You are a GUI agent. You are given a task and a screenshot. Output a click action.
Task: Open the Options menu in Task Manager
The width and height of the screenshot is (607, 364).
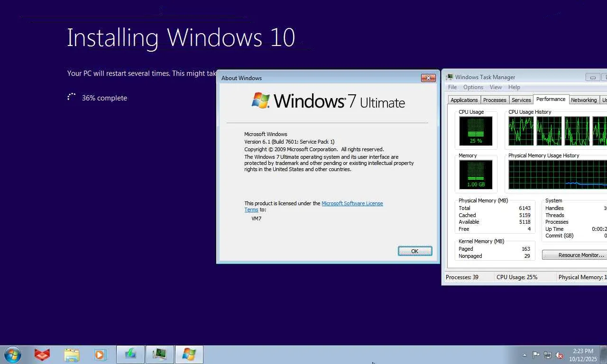click(x=473, y=87)
